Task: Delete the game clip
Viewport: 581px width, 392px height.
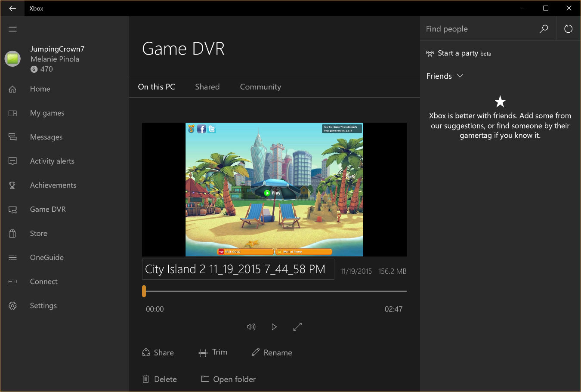Action: tap(159, 379)
